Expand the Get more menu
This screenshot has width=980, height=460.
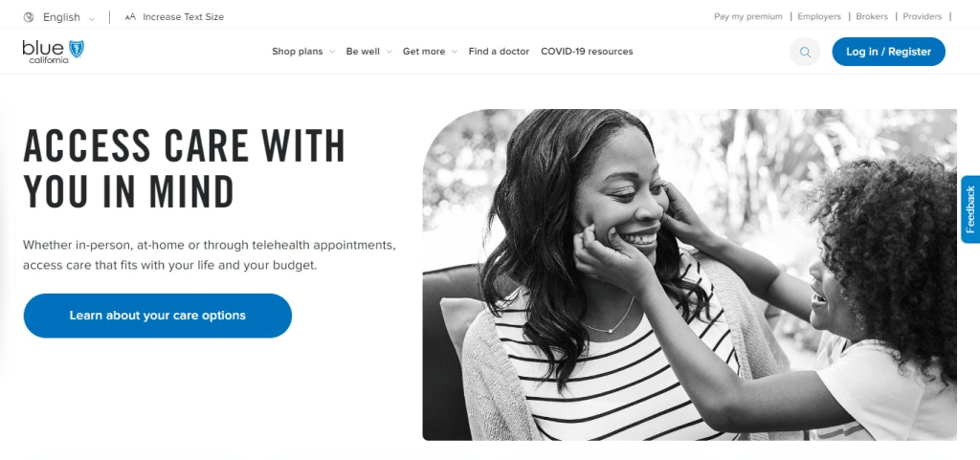430,52
